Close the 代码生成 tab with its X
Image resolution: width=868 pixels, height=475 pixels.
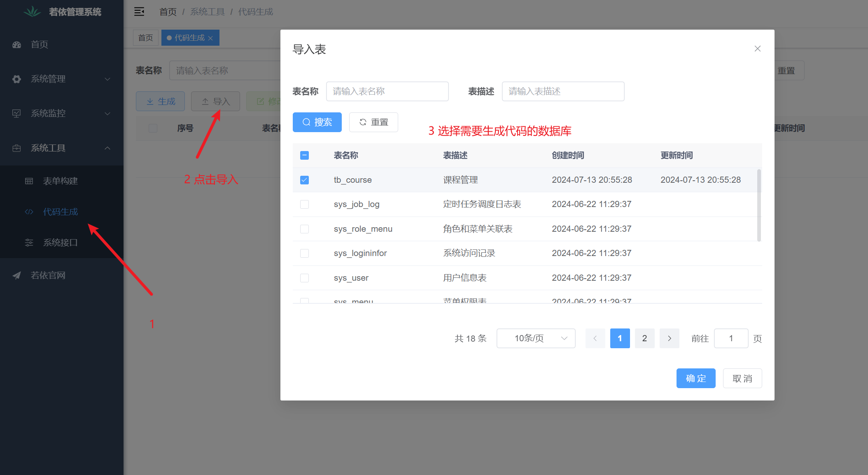[x=210, y=38]
